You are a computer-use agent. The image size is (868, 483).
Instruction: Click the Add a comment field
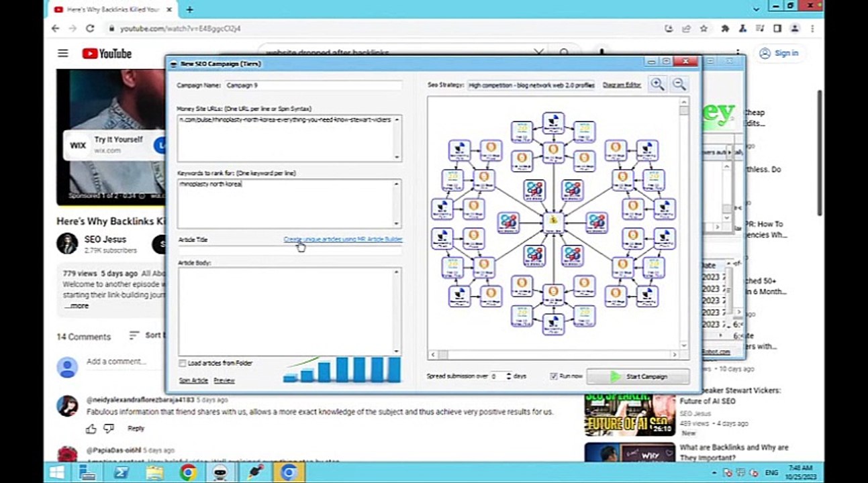point(116,362)
